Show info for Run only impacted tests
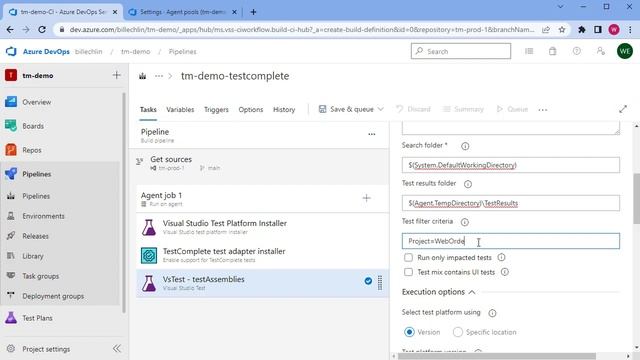 501,258
